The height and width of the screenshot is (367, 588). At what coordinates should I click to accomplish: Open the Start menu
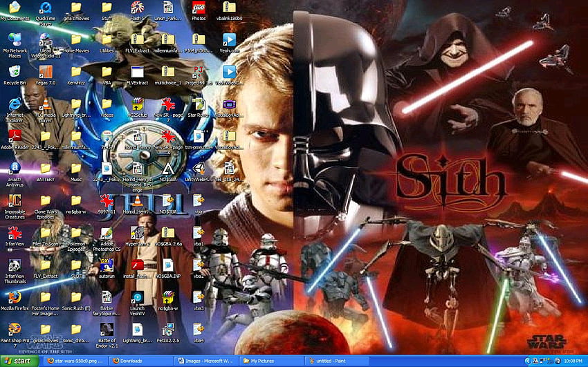point(19,361)
